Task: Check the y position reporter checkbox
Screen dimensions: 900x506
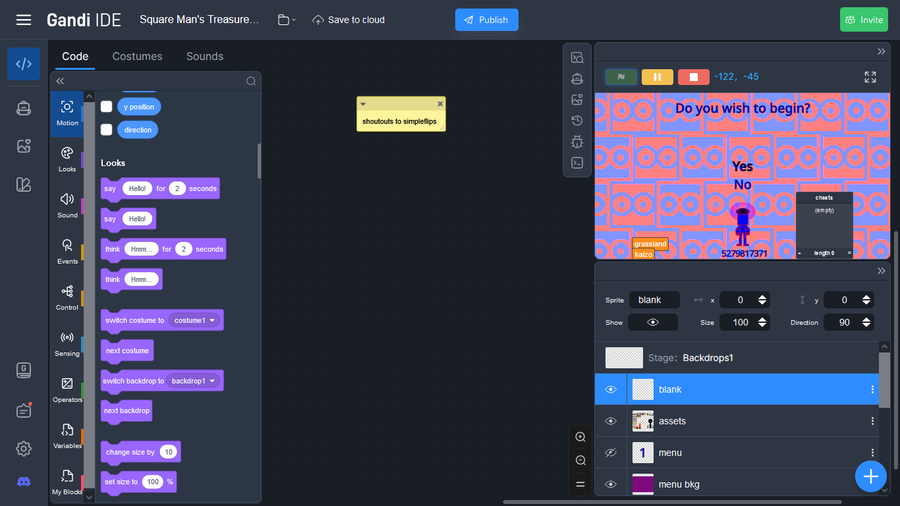Action: 106,106
